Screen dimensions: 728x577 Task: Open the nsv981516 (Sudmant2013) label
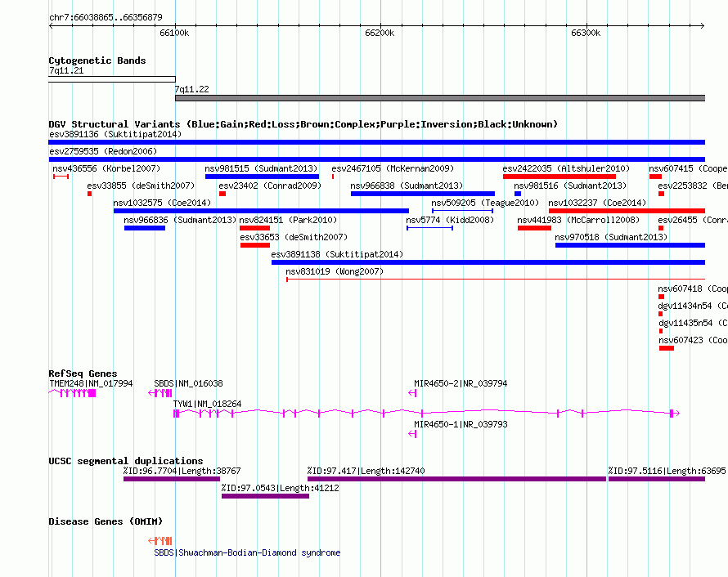point(570,186)
